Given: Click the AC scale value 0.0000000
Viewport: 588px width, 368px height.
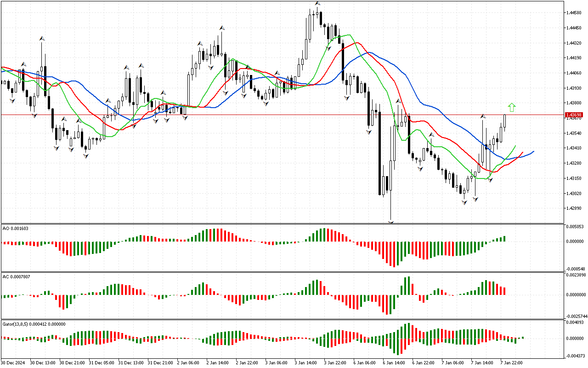Looking at the screenshot, I should (576, 295).
